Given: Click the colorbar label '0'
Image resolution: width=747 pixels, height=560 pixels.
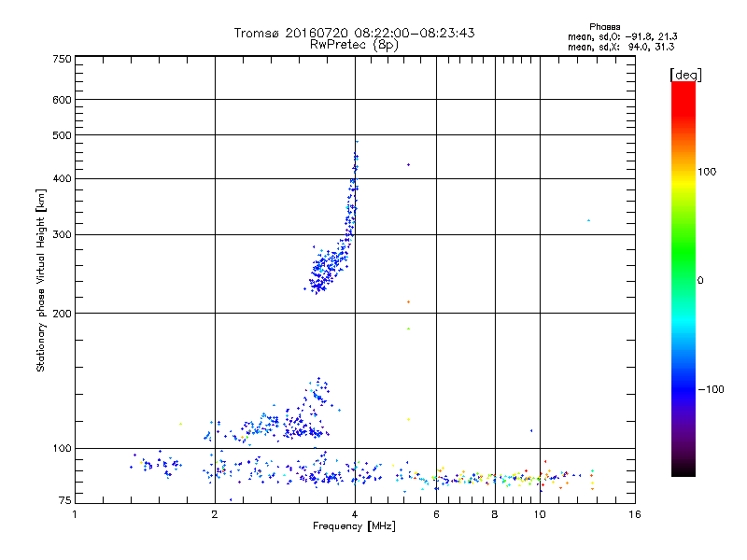Looking at the screenshot, I should (x=700, y=281).
